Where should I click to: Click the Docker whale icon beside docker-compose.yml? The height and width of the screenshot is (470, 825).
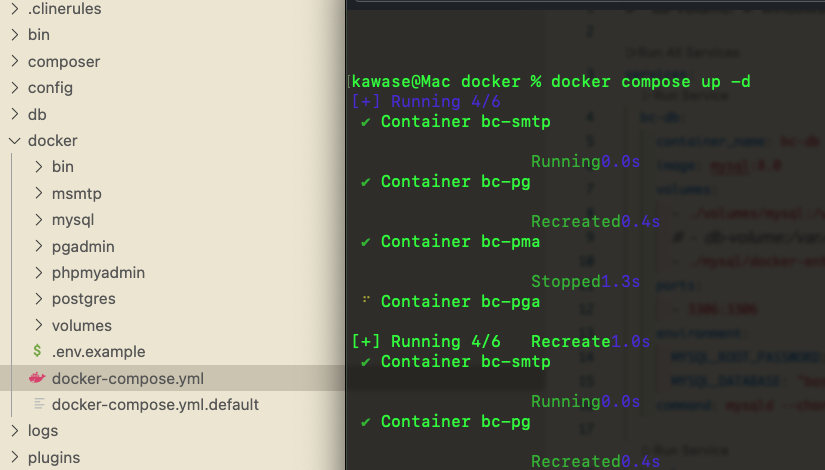(38, 378)
